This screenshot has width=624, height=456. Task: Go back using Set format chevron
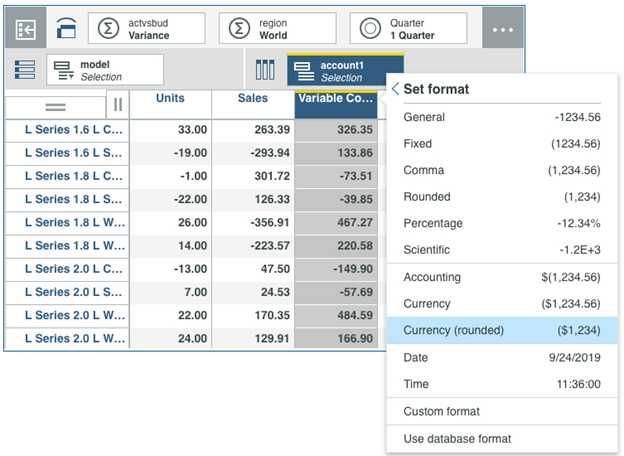395,89
